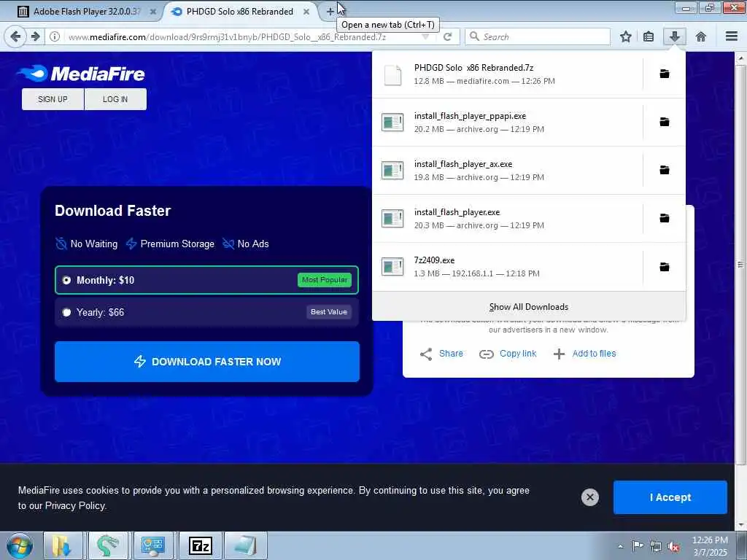Click the LOG IN button
The height and width of the screenshot is (560, 747).
click(x=115, y=99)
